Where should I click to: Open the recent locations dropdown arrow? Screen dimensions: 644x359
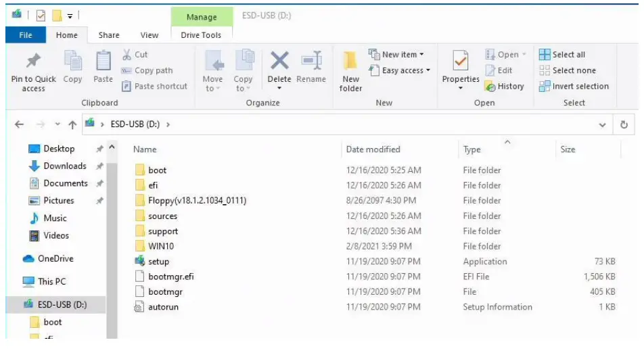coord(57,124)
